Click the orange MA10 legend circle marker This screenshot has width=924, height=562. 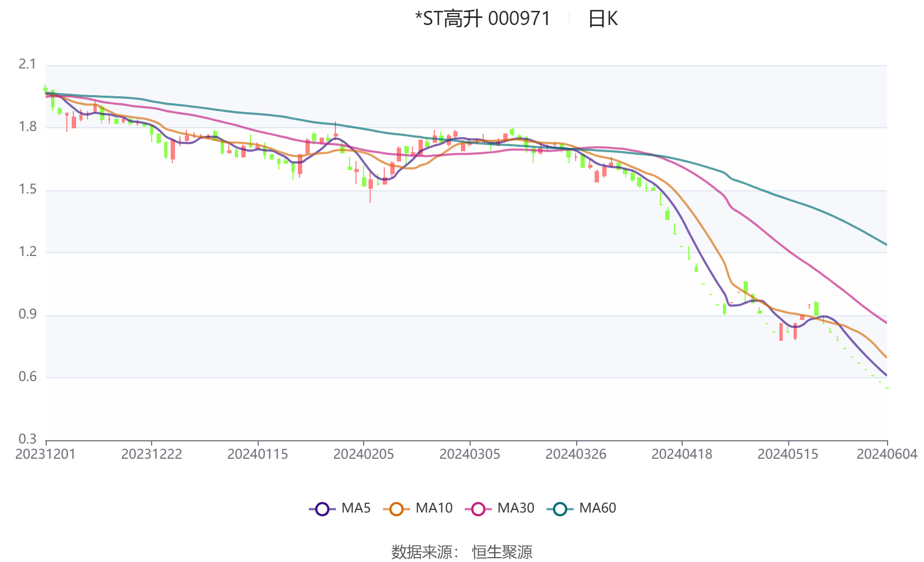396,509
